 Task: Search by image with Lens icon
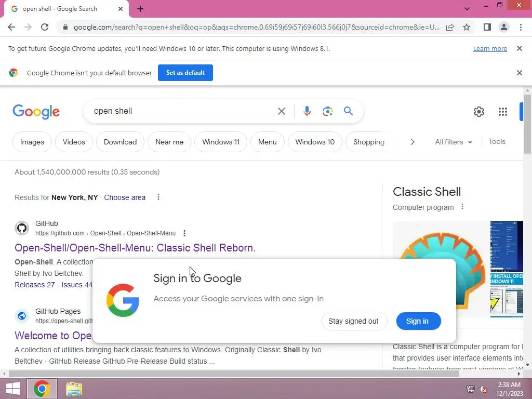(x=327, y=111)
